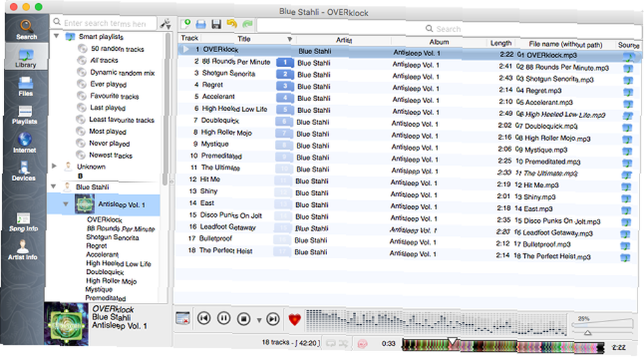Click the 50 random tracks disc icon
This screenshot has height=357, width=644.
(82, 48)
